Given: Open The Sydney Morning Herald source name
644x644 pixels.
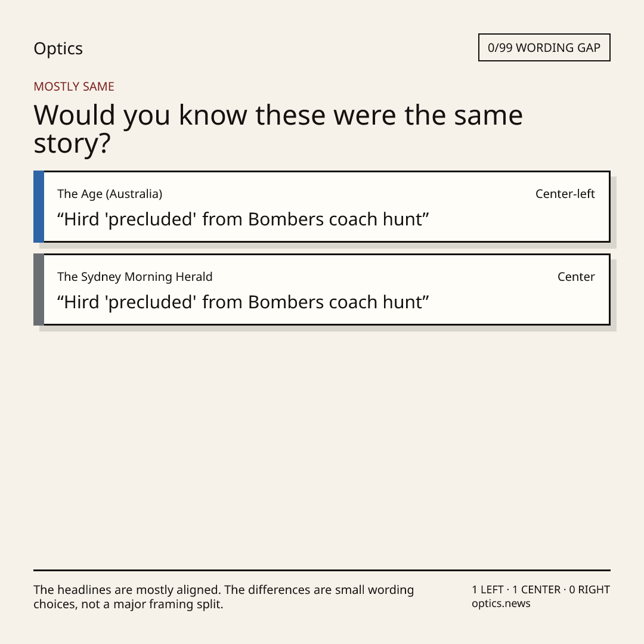Looking at the screenshot, I should click(x=135, y=277).
